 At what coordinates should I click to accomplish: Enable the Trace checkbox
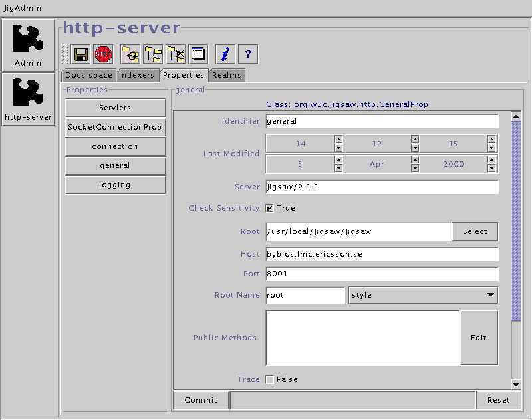point(270,379)
